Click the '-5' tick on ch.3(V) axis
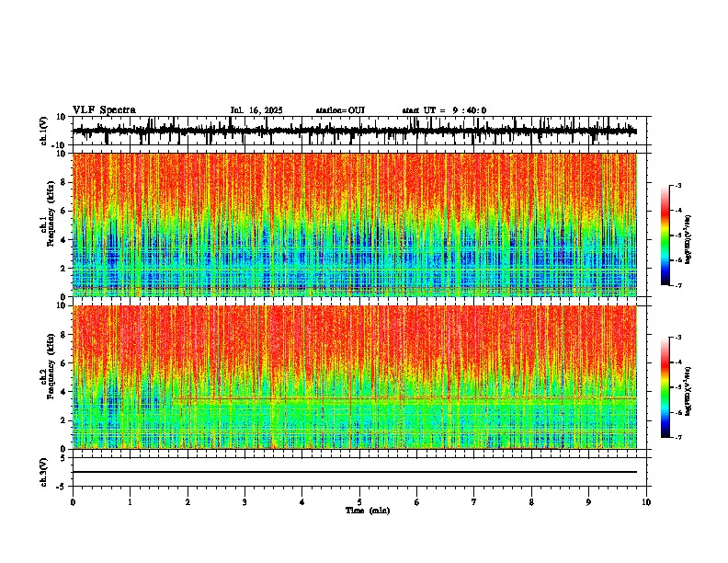The height and width of the screenshot is (563, 728). 63,487
